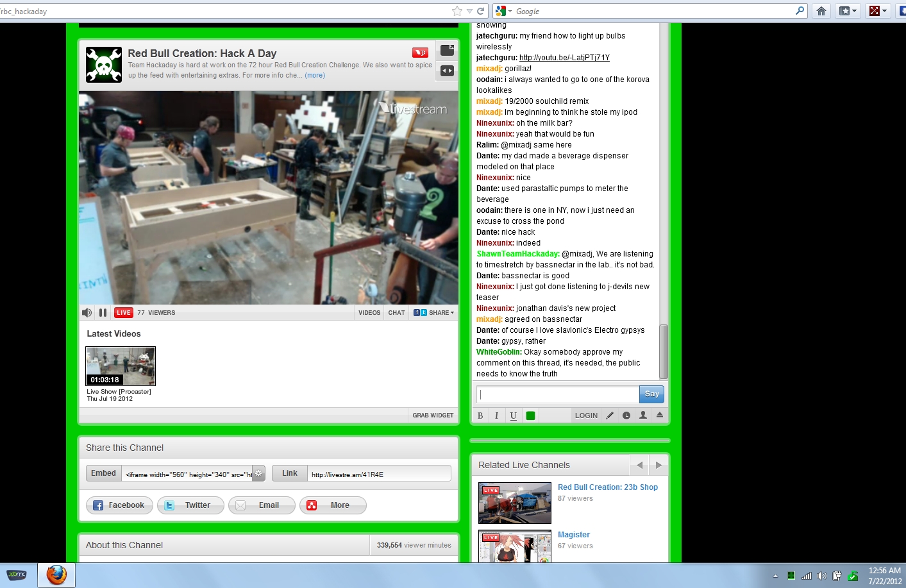Click the pop-out player icon

coord(447,50)
